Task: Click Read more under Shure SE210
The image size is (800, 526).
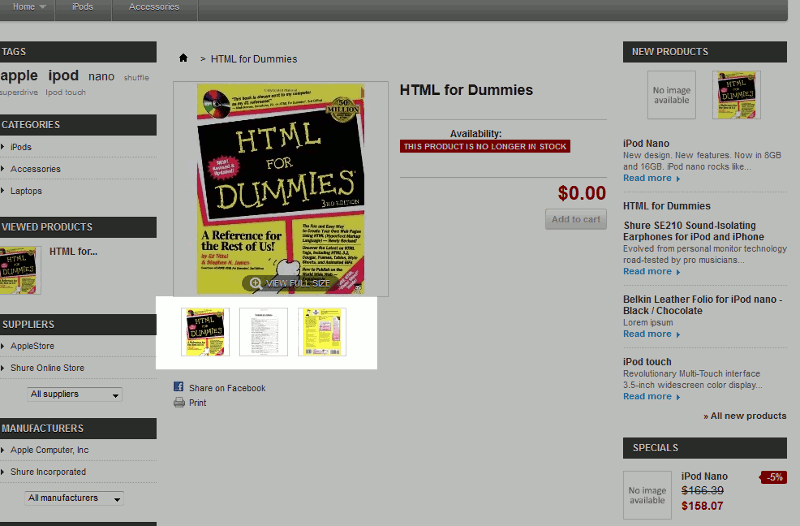Action: coord(651,271)
